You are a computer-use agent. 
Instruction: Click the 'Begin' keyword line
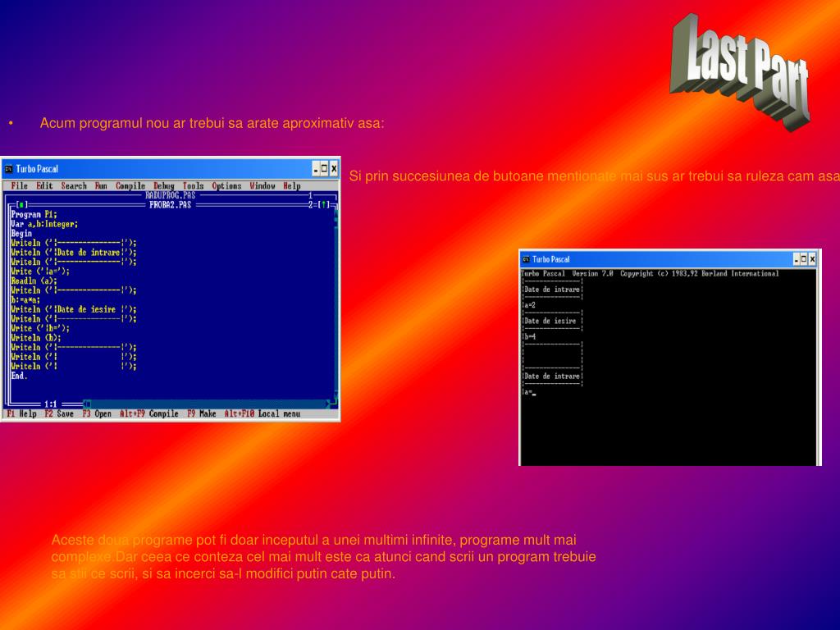[x=21, y=234]
